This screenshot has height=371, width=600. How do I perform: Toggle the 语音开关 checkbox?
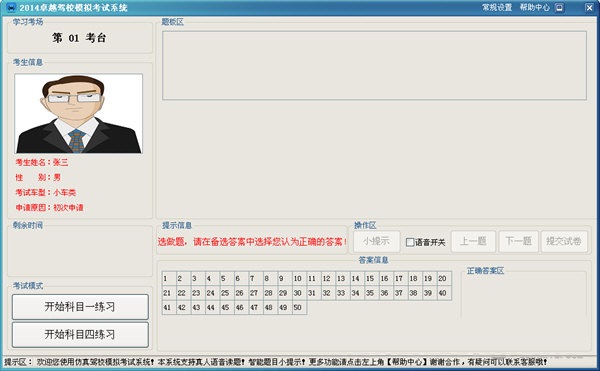tap(410, 242)
